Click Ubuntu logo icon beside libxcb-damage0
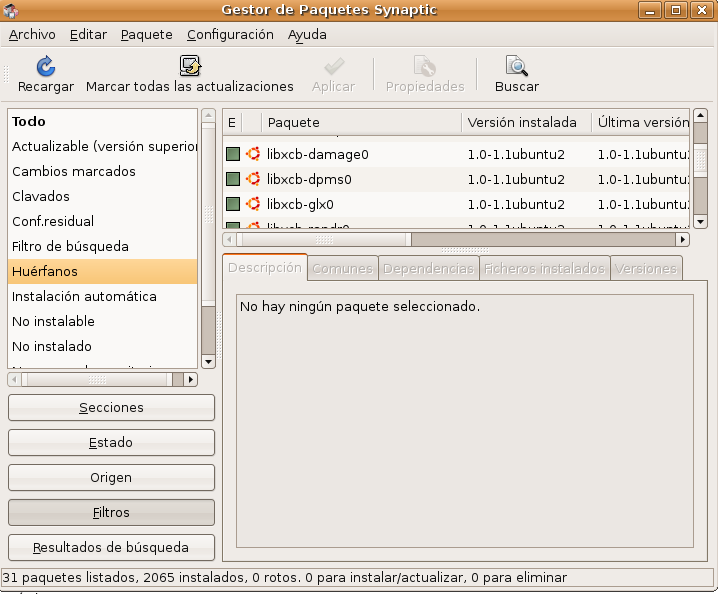This screenshot has width=718, height=594. pyautogui.click(x=253, y=154)
